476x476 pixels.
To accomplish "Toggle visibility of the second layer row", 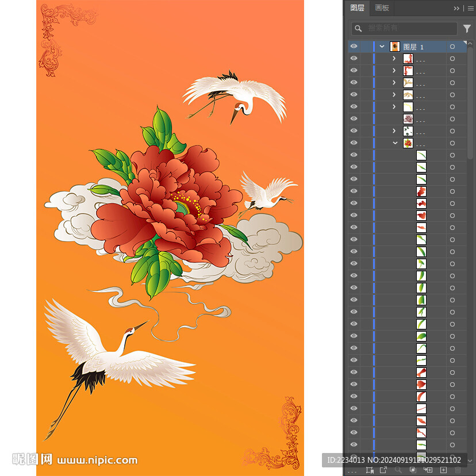I will (x=354, y=59).
